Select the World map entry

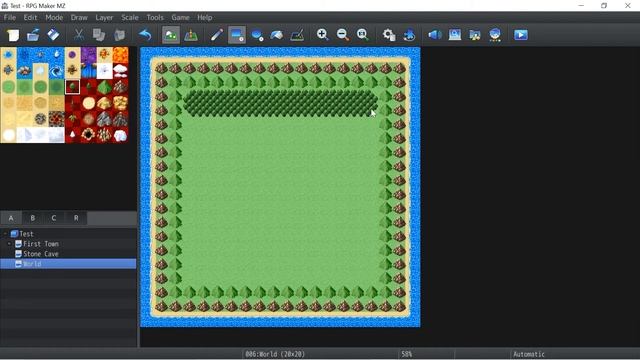coord(68,264)
